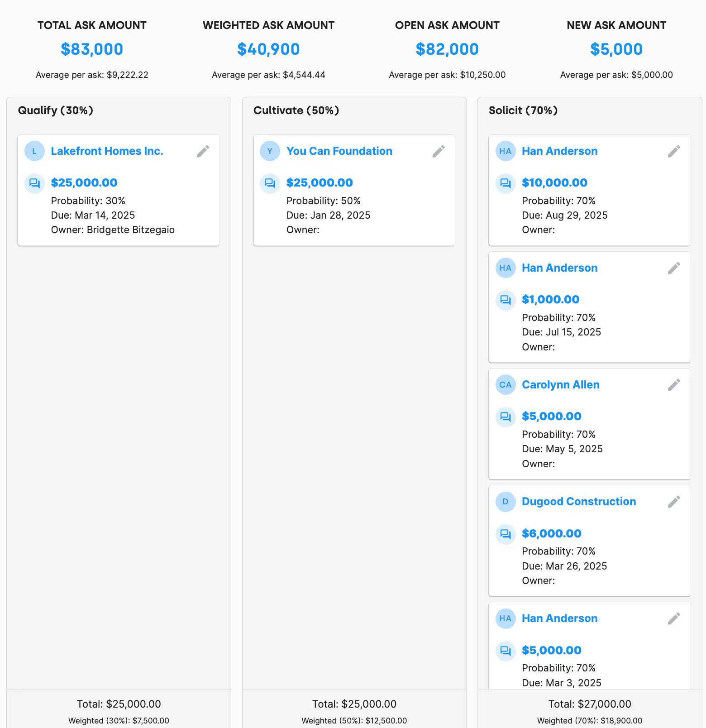
Task: Click the edit pencil for Carolynn Allen
Action: pyautogui.click(x=673, y=385)
